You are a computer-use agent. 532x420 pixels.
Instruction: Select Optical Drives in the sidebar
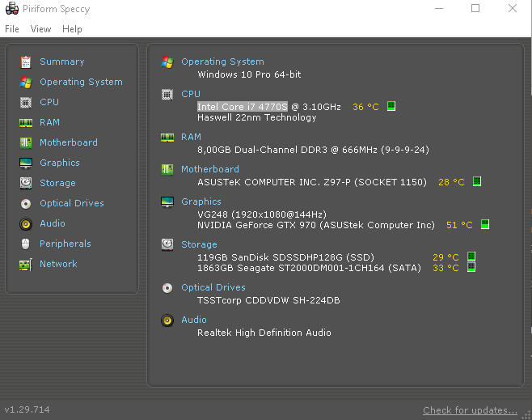pos(72,203)
